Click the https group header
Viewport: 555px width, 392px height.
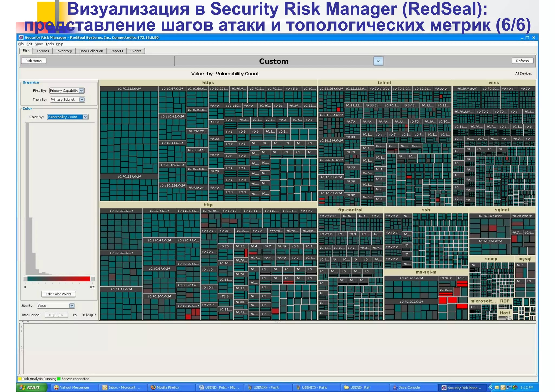208,83
